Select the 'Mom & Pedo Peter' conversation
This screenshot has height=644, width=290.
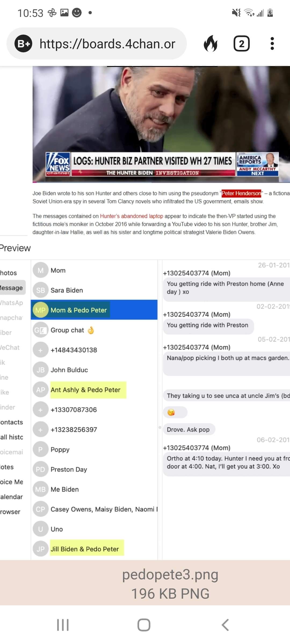click(94, 310)
